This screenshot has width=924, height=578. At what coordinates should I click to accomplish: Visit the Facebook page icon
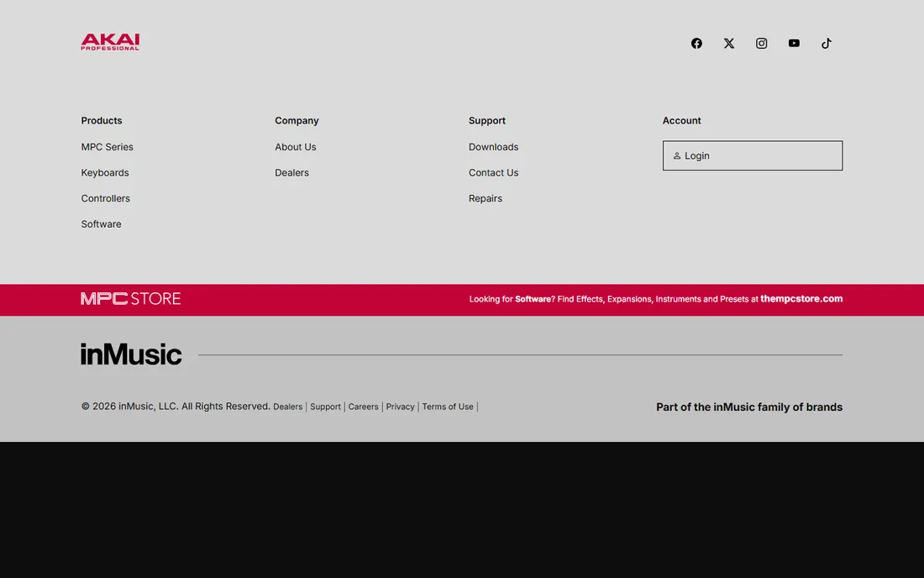pos(696,43)
